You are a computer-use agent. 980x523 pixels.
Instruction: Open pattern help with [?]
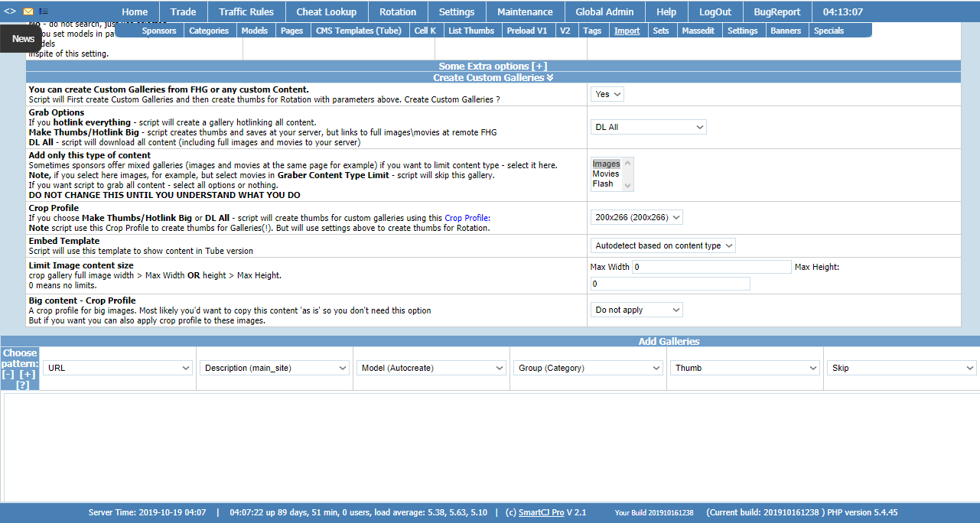click(x=22, y=385)
